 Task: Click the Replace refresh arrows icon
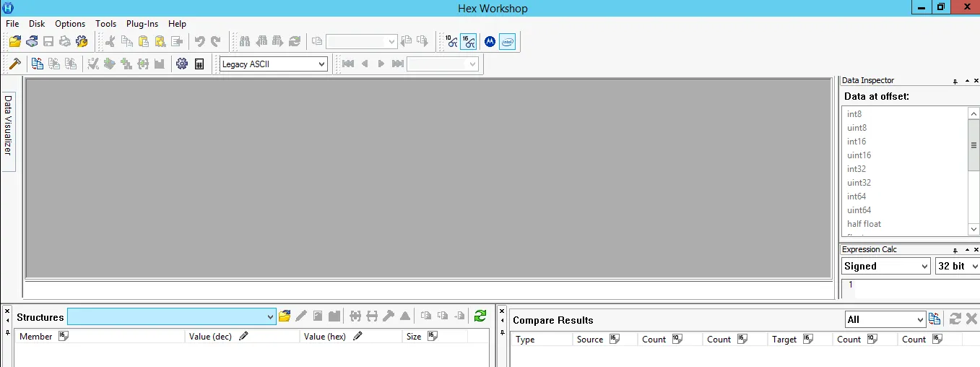pyautogui.click(x=295, y=41)
